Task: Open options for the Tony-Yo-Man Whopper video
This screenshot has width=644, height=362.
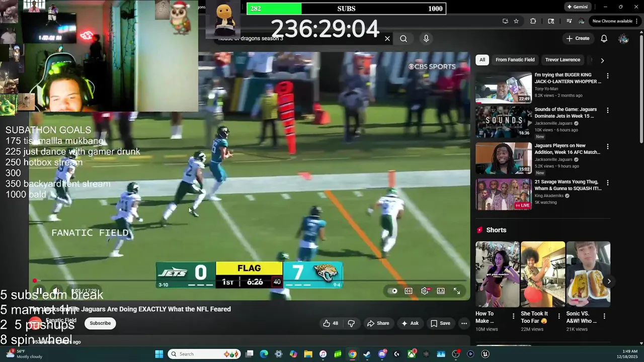Action: click(607, 76)
